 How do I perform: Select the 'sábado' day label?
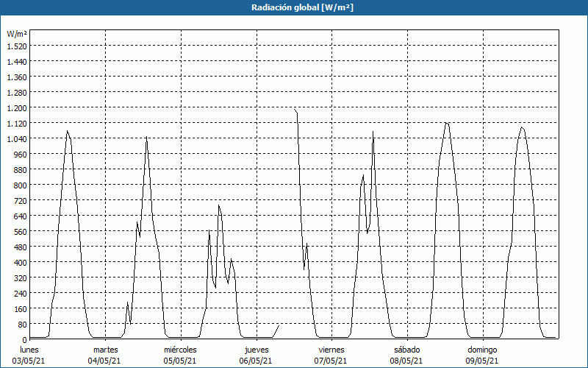pos(407,350)
